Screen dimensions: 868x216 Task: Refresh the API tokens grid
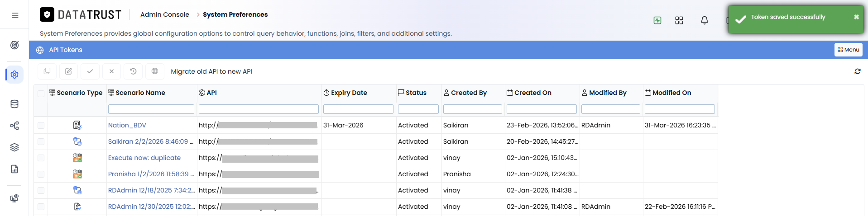858,71
